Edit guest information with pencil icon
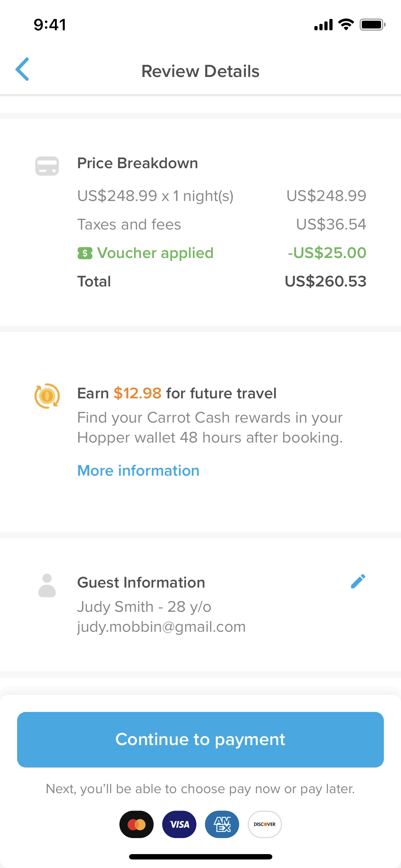Image resolution: width=401 pixels, height=868 pixels. point(358,581)
